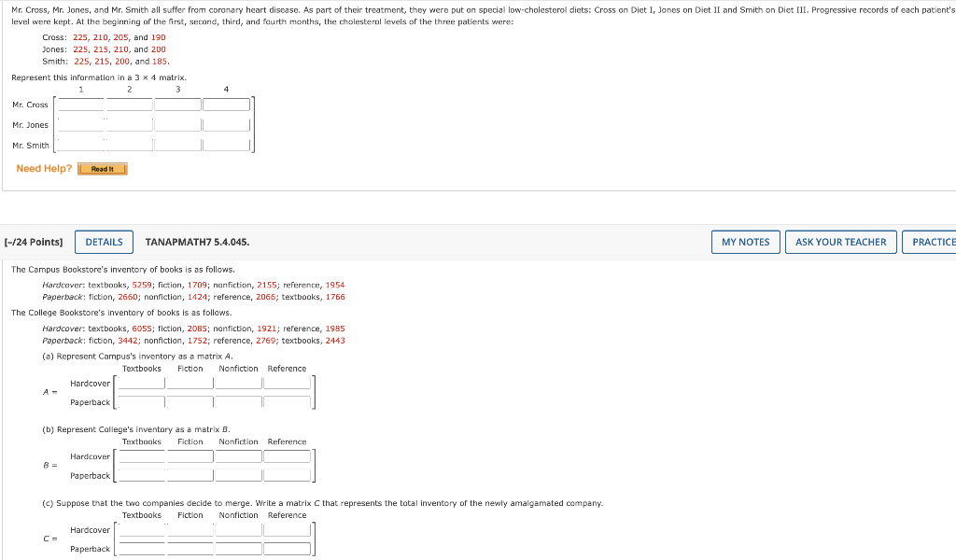Viewport: 956px width, 560px height.
Task: Click Mr. Smith month 4 input field
Action: (226, 145)
